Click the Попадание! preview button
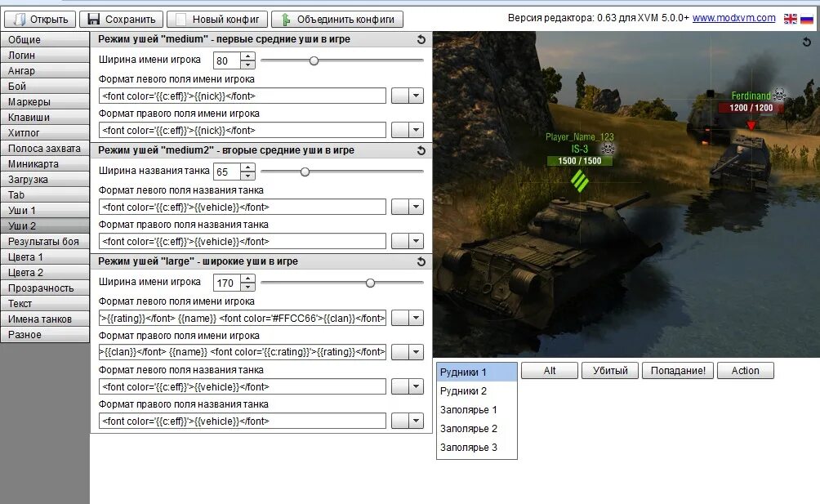Image resolution: width=820 pixels, height=504 pixels. [678, 371]
